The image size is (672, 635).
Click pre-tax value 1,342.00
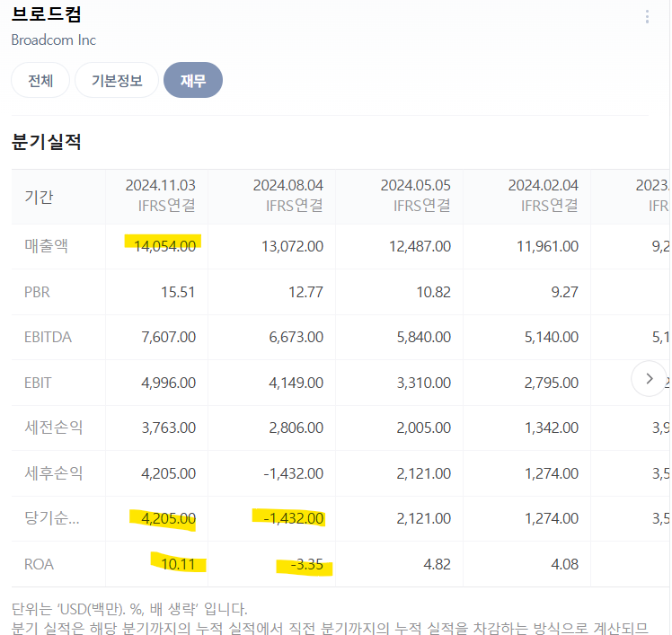(x=552, y=428)
